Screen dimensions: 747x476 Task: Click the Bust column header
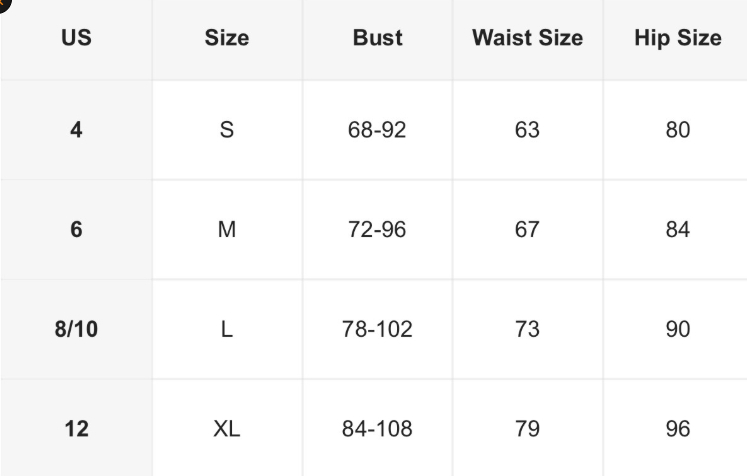pos(377,39)
